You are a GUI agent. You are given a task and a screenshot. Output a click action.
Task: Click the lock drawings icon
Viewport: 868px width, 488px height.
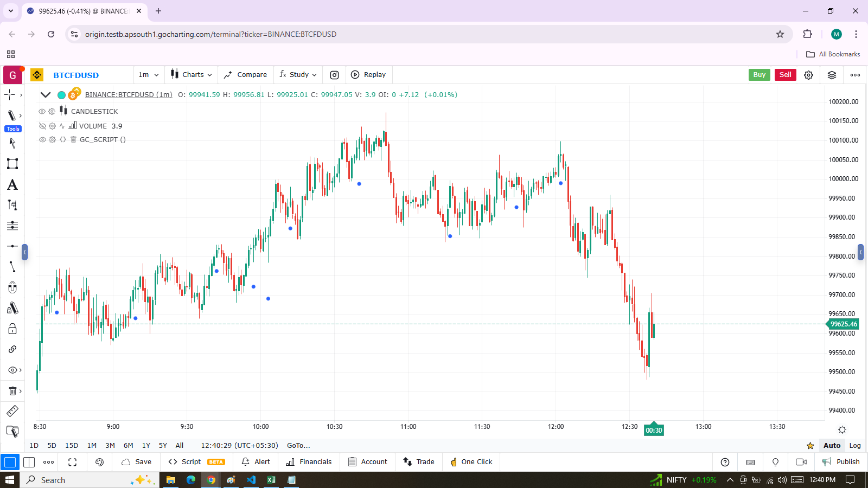[12, 329]
